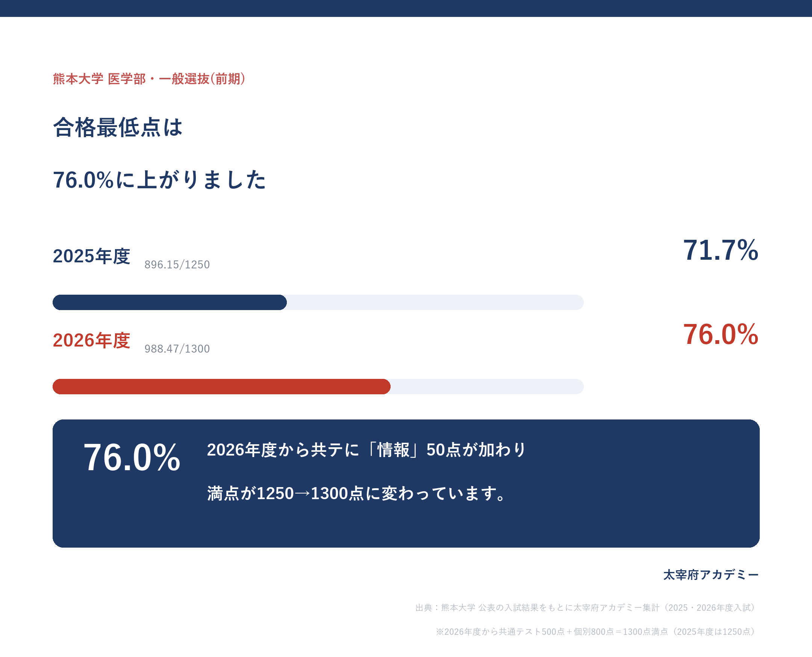
Task: Select the 「情報」50点が加わり line
Action: (367, 450)
